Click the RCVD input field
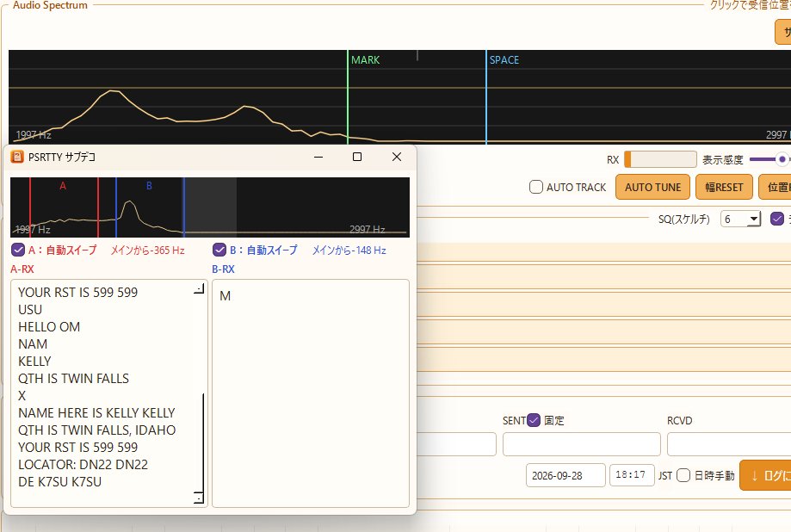Screen dimensions: 791x532 point(729,444)
